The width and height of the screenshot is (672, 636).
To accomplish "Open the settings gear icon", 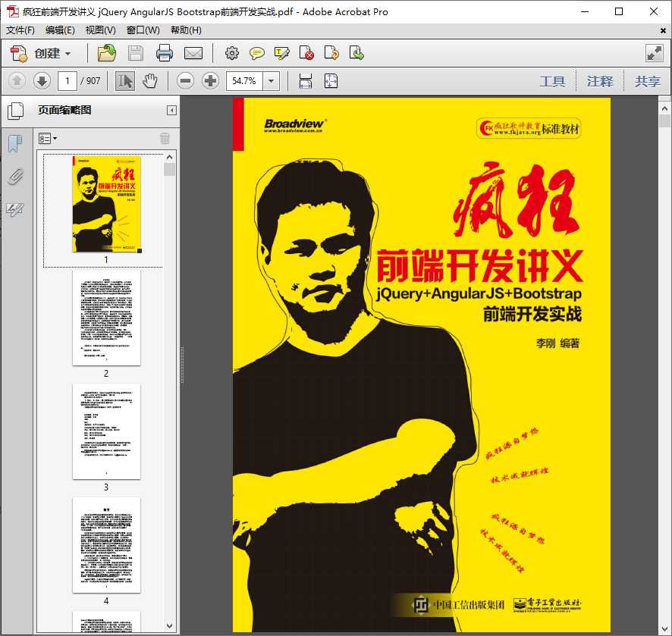I will (232, 53).
